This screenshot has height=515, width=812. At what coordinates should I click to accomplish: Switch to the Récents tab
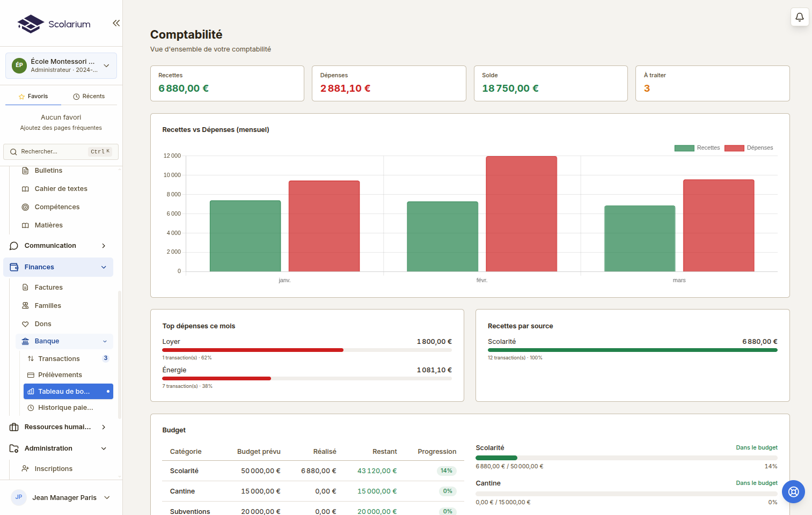pyautogui.click(x=89, y=97)
